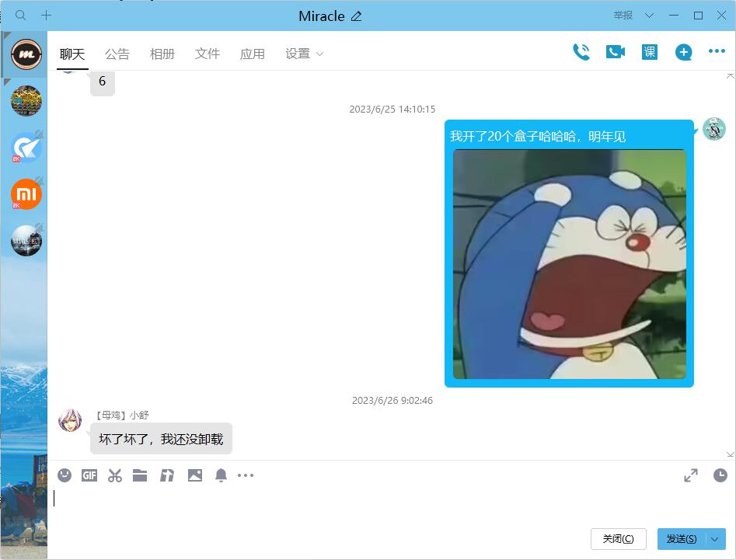Open group notifications via the bell icon
This screenshot has width=736, height=560.
coord(221,475)
